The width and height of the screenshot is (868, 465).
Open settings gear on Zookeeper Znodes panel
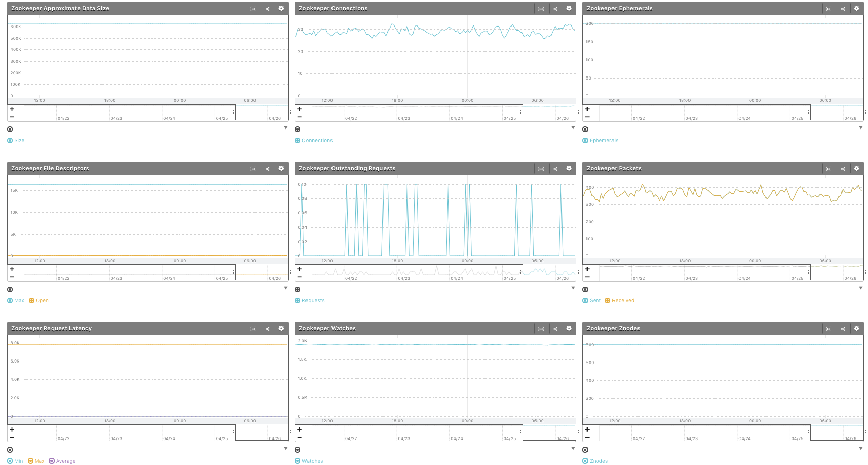(856, 328)
